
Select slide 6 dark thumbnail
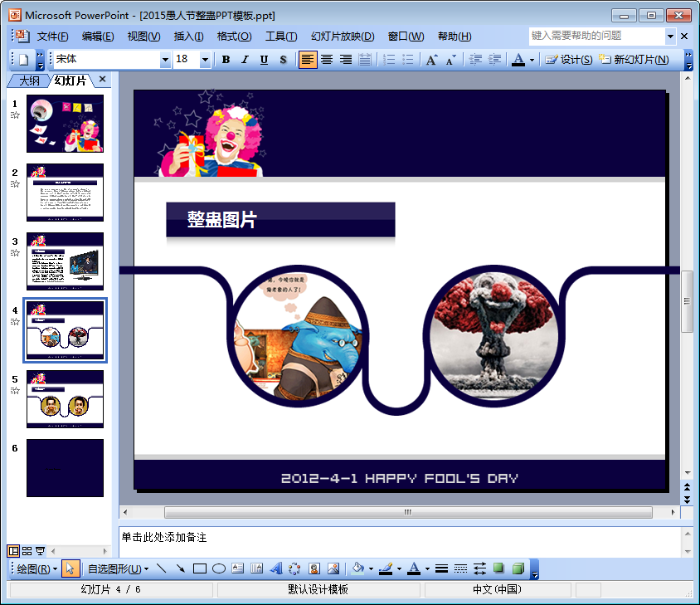pyautogui.click(x=65, y=468)
